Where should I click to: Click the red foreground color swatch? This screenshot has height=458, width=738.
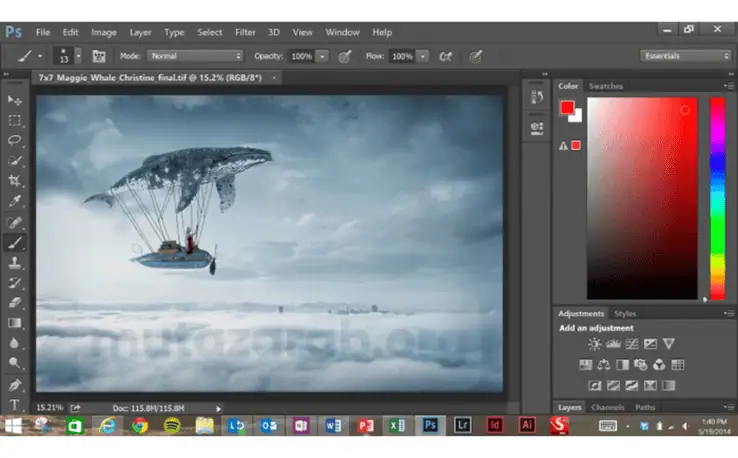coord(567,108)
